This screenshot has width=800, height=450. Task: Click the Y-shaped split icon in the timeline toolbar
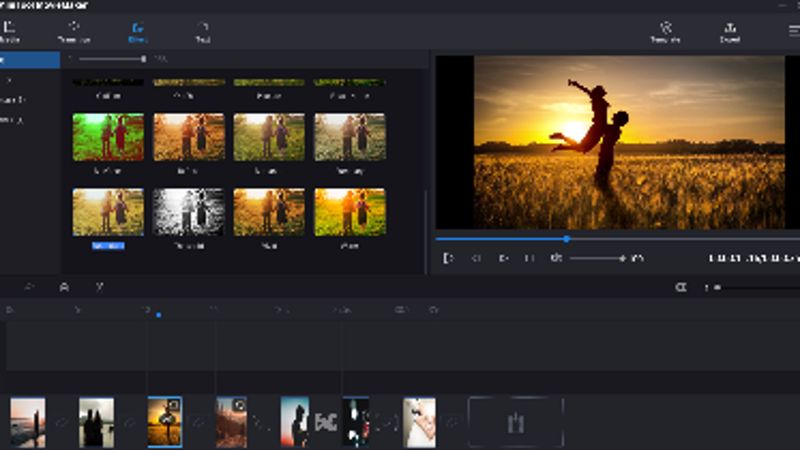(x=99, y=287)
